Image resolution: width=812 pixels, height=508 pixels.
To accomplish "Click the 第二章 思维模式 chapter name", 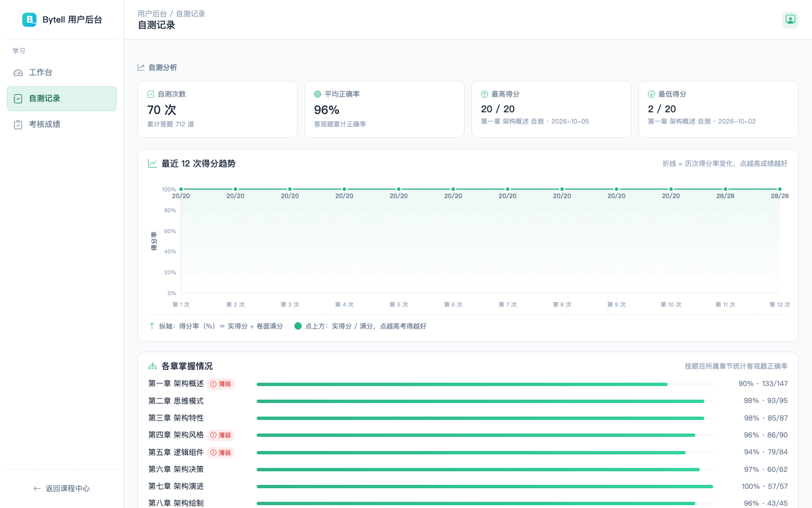I will (176, 401).
